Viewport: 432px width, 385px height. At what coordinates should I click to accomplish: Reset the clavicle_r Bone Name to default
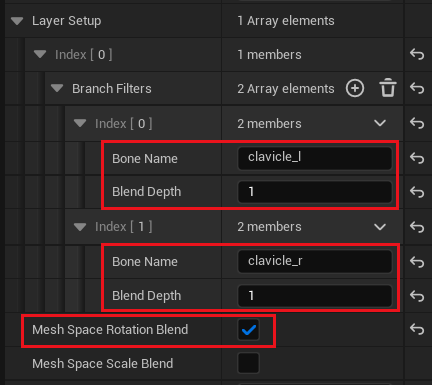[x=417, y=262]
